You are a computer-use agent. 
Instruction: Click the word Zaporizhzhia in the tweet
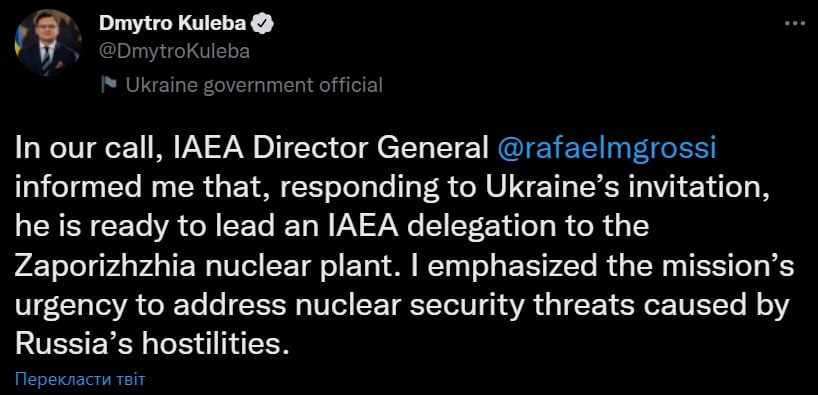(x=105, y=268)
